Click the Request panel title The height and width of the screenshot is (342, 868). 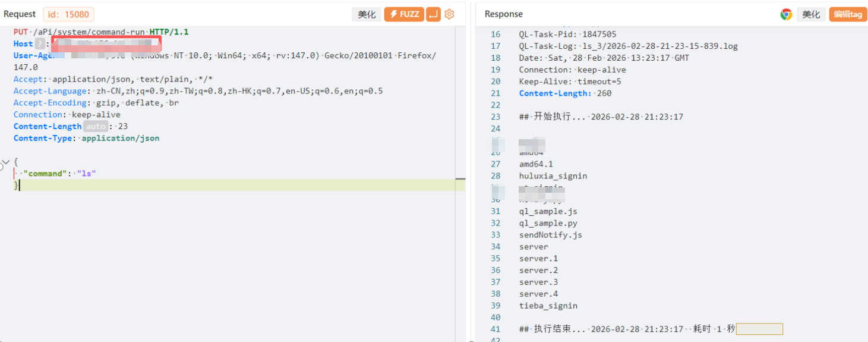pos(20,14)
